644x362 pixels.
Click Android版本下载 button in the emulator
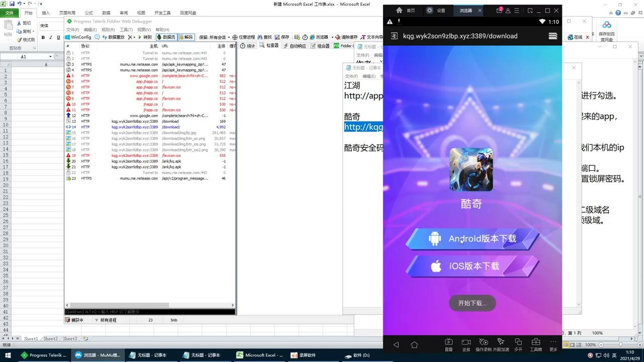[x=472, y=239]
